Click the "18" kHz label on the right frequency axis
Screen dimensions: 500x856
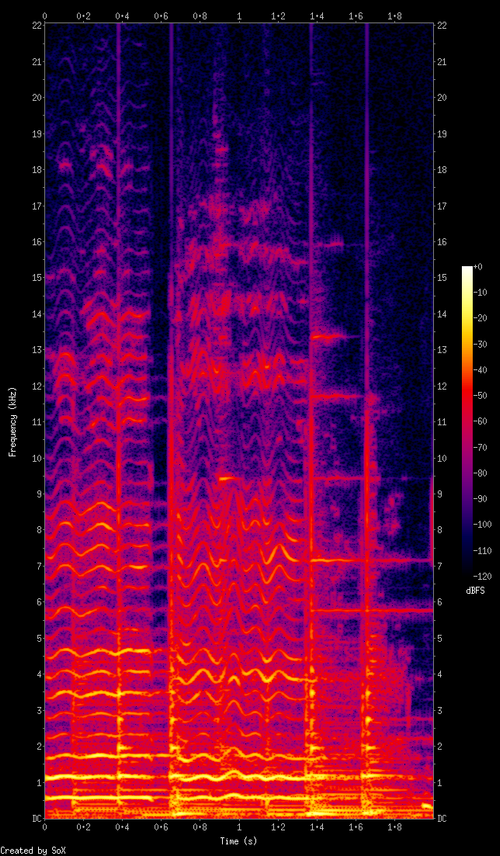click(443, 170)
